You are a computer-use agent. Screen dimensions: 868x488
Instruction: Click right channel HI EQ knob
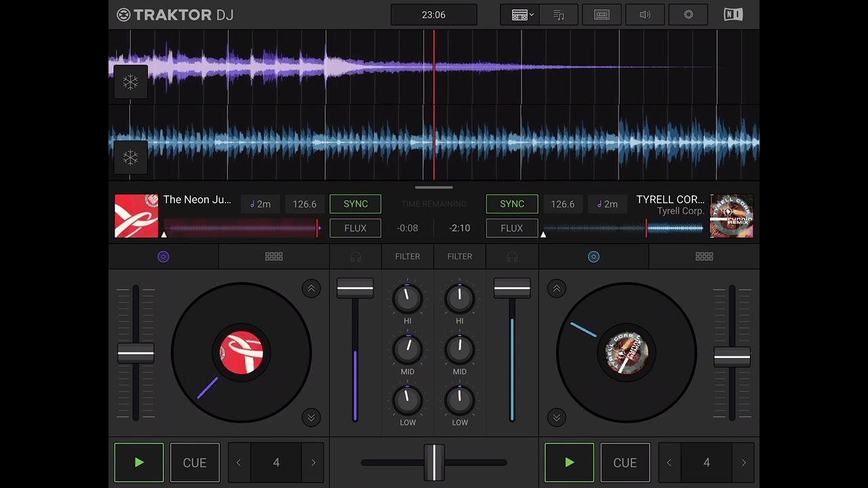[460, 298]
